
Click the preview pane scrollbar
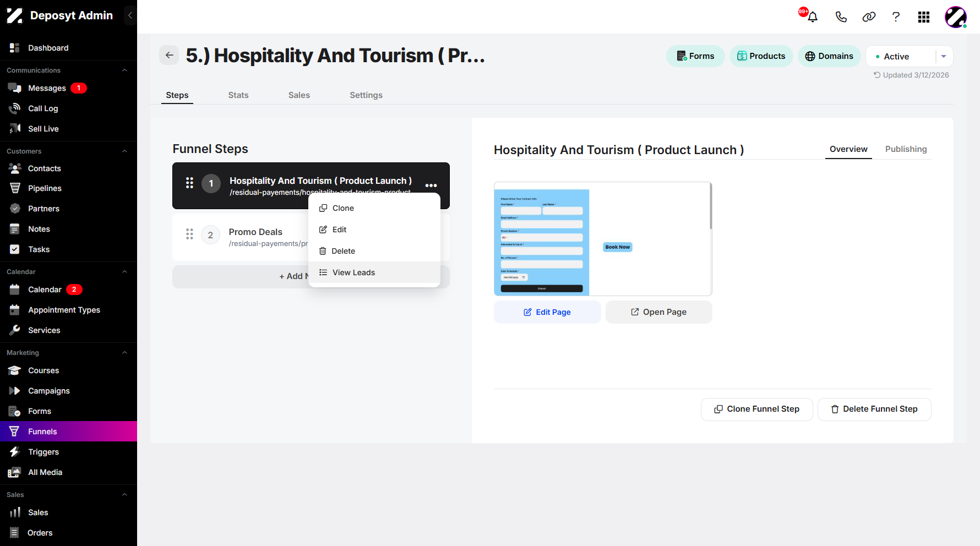(711, 206)
